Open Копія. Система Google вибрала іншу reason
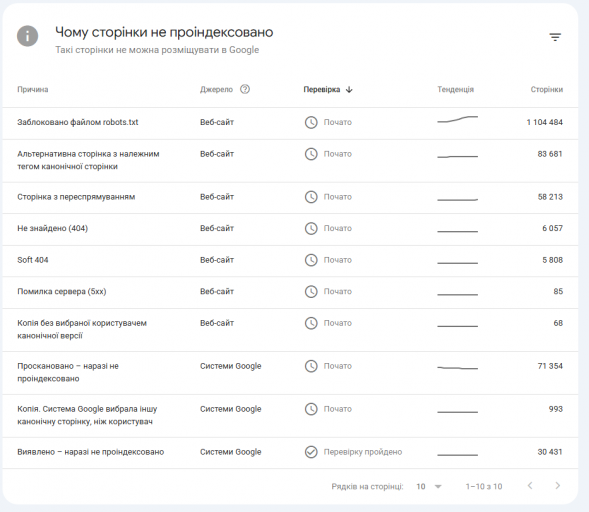The height and width of the screenshot is (512, 589). 87,415
